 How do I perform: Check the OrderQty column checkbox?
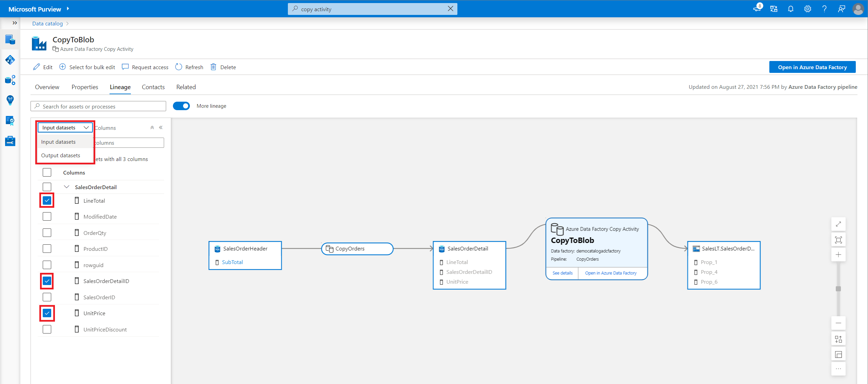click(x=47, y=233)
